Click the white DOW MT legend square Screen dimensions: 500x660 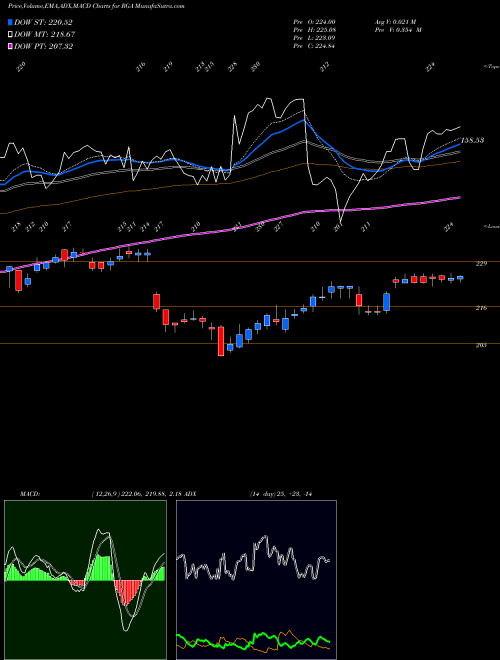click(10, 34)
